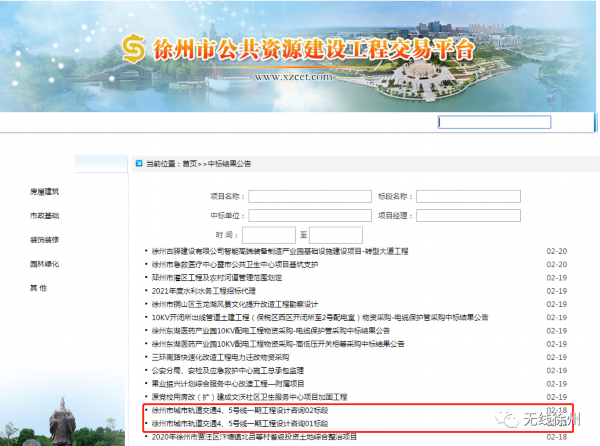Viewport: 600px width, 446px height.
Task: Click the 中标单位 input field
Action: coord(310,215)
